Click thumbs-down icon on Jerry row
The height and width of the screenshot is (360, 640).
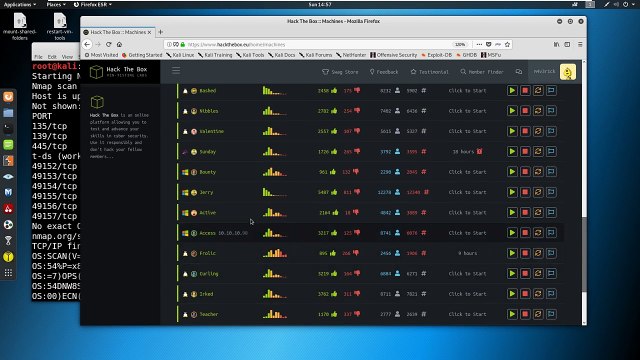pyautogui.click(x=357, y=192)
